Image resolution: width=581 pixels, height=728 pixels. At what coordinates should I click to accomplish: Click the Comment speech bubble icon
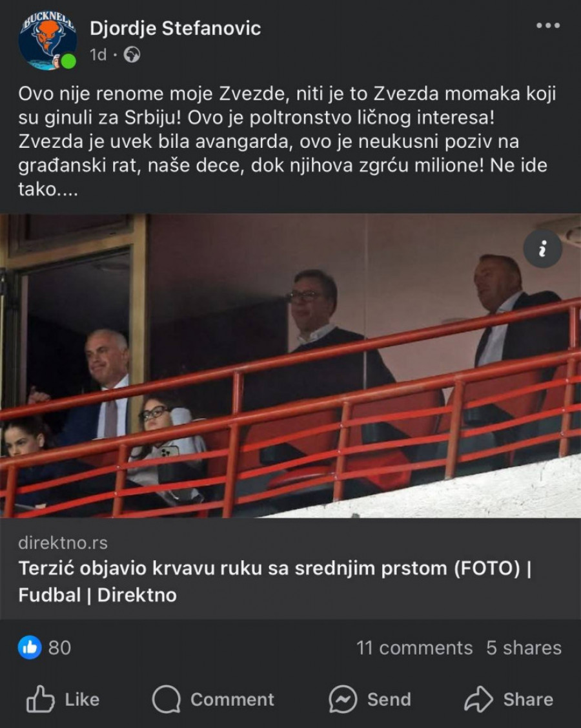pyautogui.click(x=166, y=699)
